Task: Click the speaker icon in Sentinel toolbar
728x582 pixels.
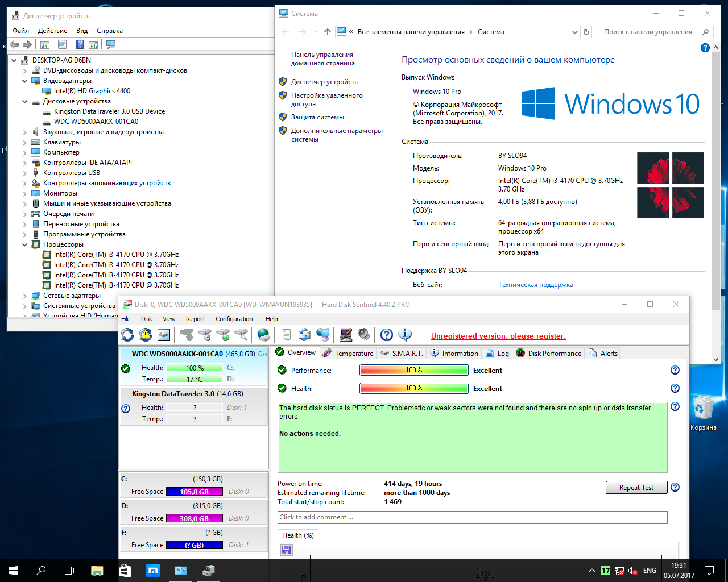Action: click(364, 335)
